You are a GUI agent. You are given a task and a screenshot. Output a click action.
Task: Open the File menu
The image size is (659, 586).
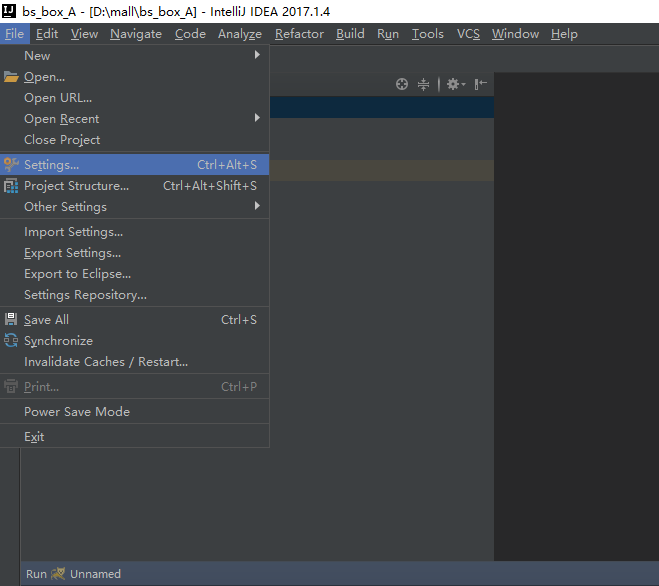[x=15, y=34]
